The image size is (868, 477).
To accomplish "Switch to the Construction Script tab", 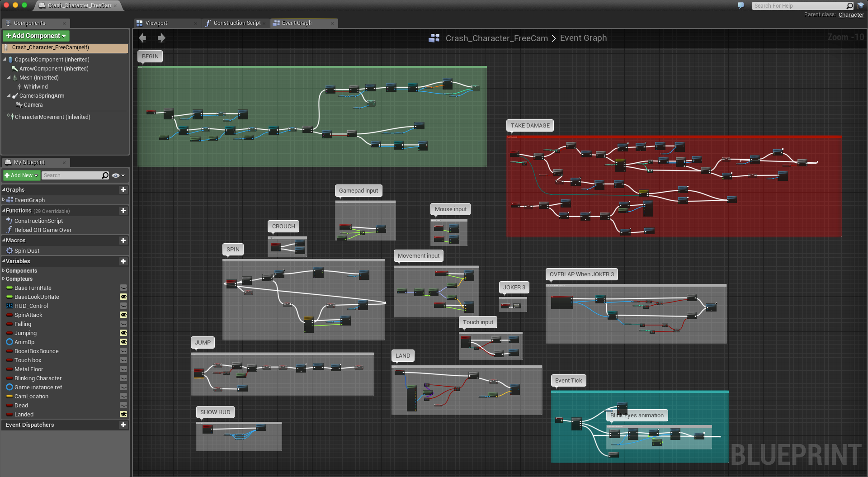I will [x=237, y=23].
